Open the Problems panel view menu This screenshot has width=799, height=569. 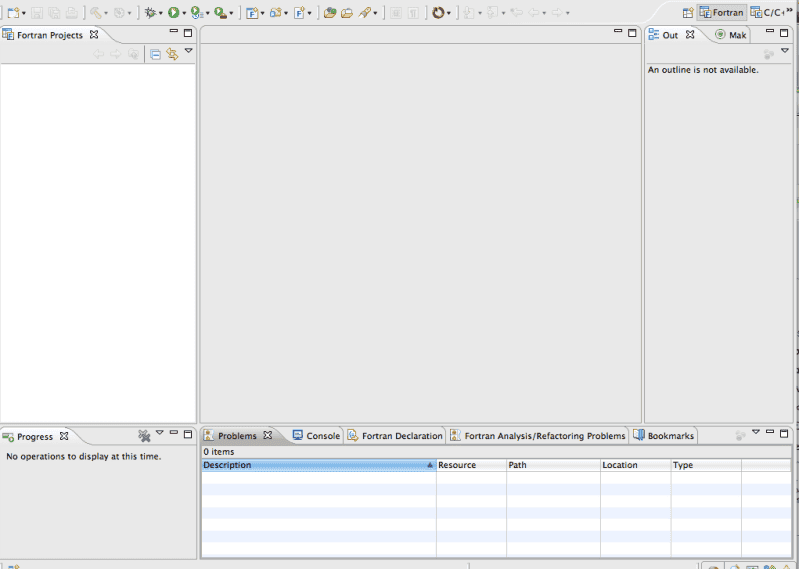756,432
